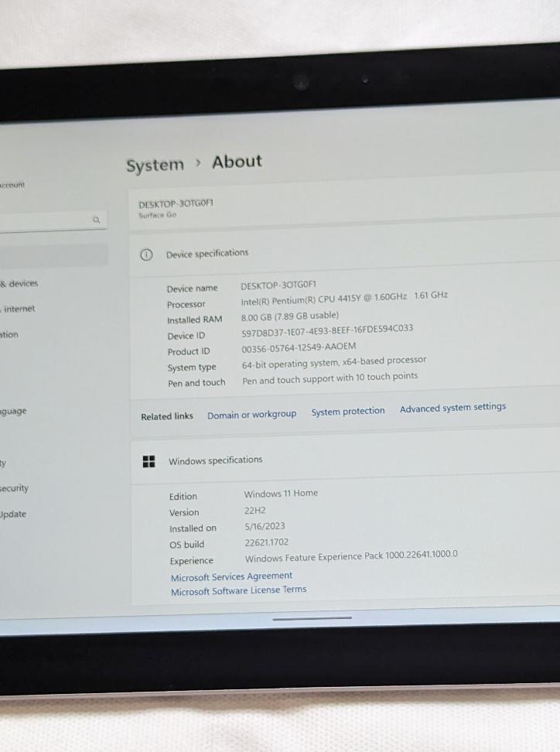Viewport: 560px width, 752px height.
Task: Click the 'Pen and touch support' value
Action: 330,378
